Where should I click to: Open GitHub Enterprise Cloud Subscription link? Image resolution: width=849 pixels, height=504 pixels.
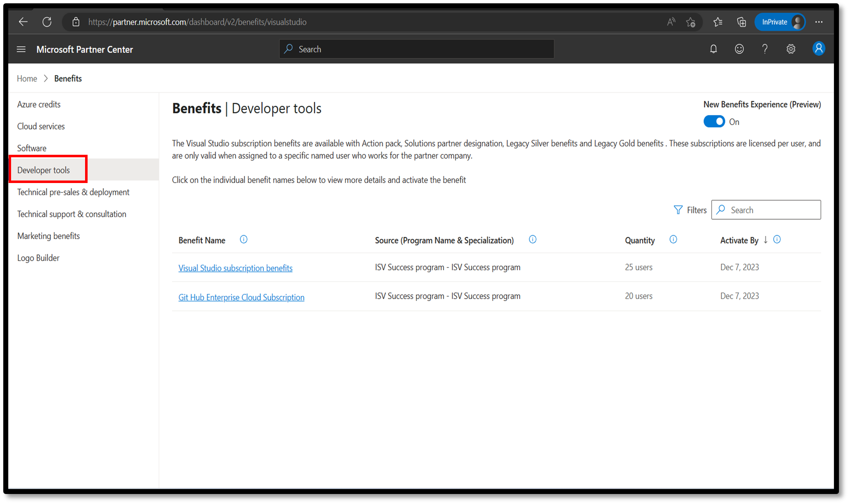pos(241,297)
